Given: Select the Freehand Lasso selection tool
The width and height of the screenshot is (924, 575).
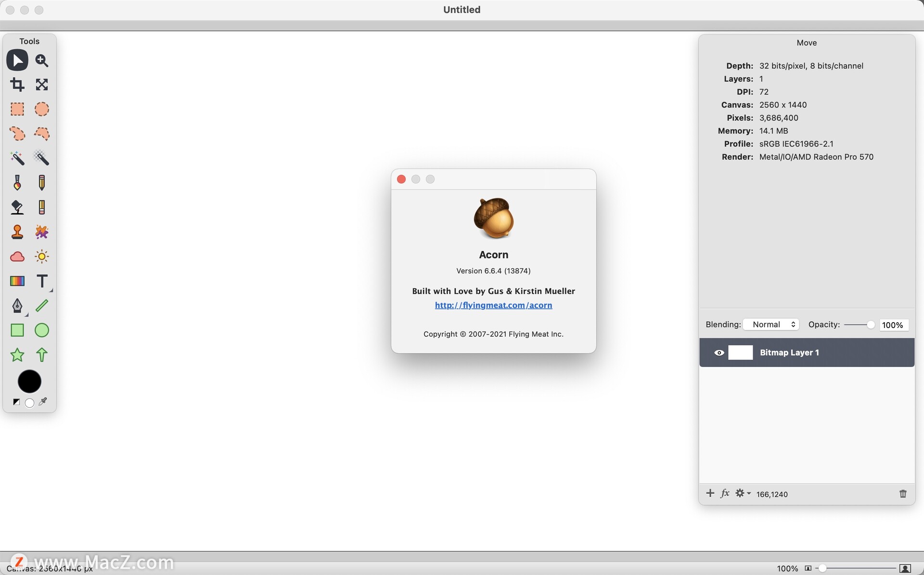Looking at the screenshot, I should coord(17,133).
